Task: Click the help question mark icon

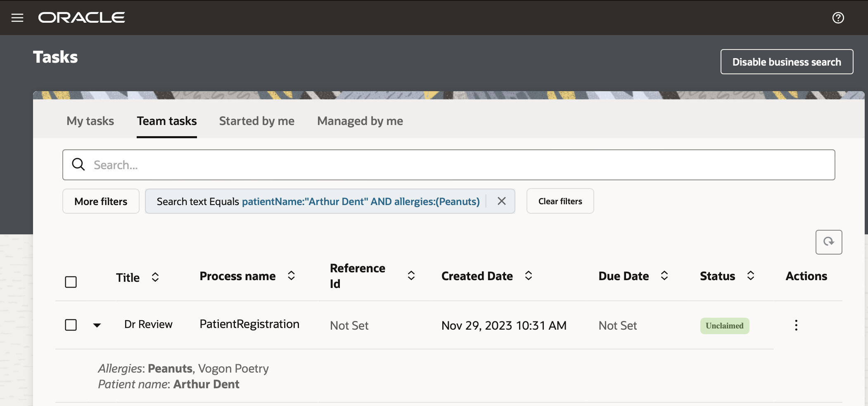Action: tap(838, 18)
